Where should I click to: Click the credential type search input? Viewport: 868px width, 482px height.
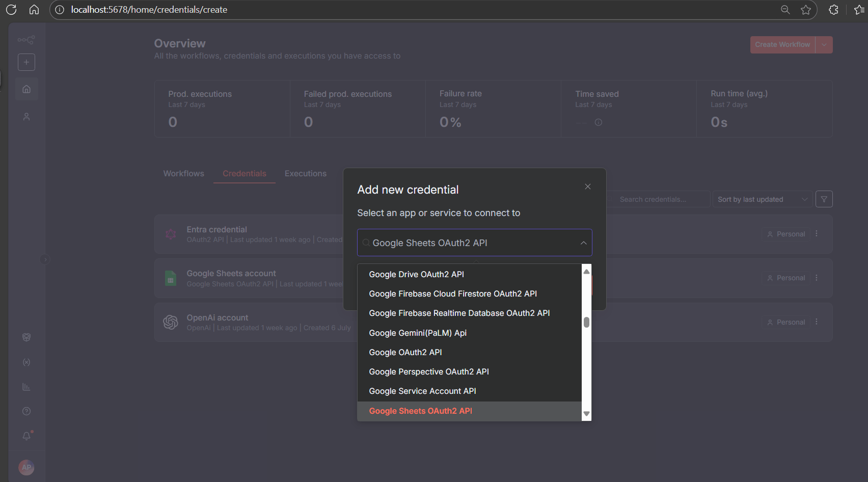pos(474,243)
